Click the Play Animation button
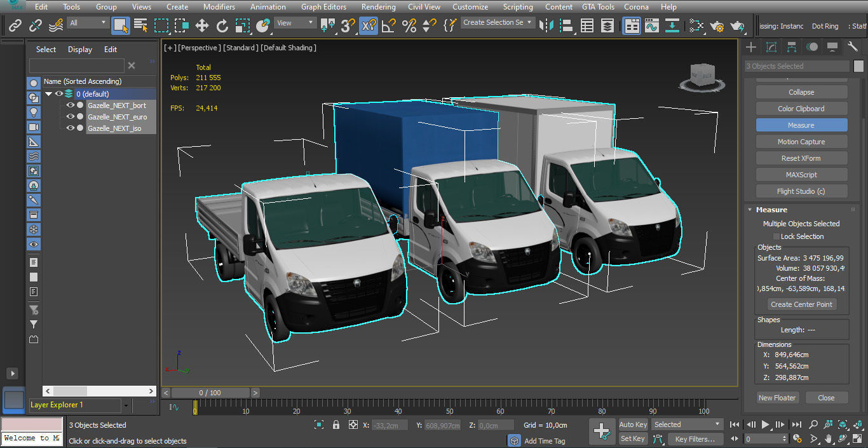868x448 pixels. pos(765,424)
